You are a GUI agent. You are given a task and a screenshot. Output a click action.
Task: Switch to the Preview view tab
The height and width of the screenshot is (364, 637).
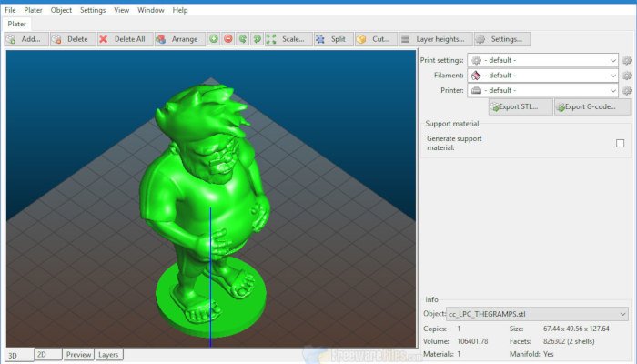click(x=78, y=355)
